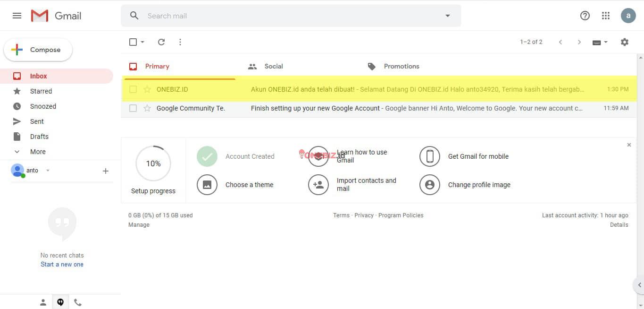644x309 pixels.
Task: Toggle the select-all checkbox
Action: [x=133, y=42]
